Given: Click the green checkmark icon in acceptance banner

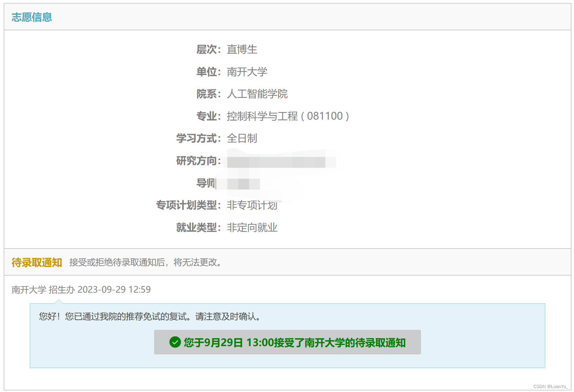Looking at the screenshot, I should pos(175,342).
